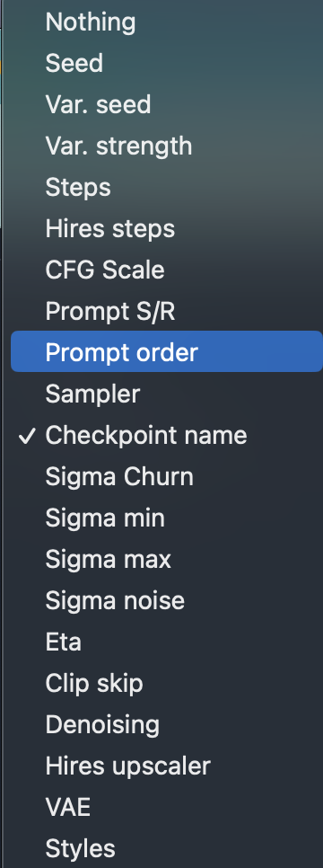Select CFG Scale entry
323x868 pixels.
[166, 270]
